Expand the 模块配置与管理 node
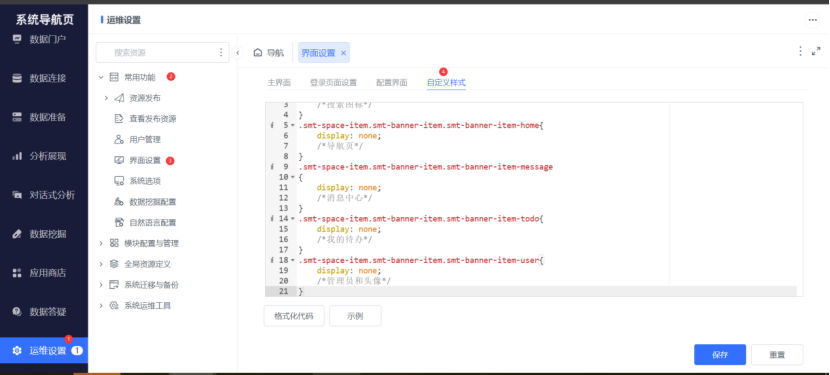 pos(101,243)
